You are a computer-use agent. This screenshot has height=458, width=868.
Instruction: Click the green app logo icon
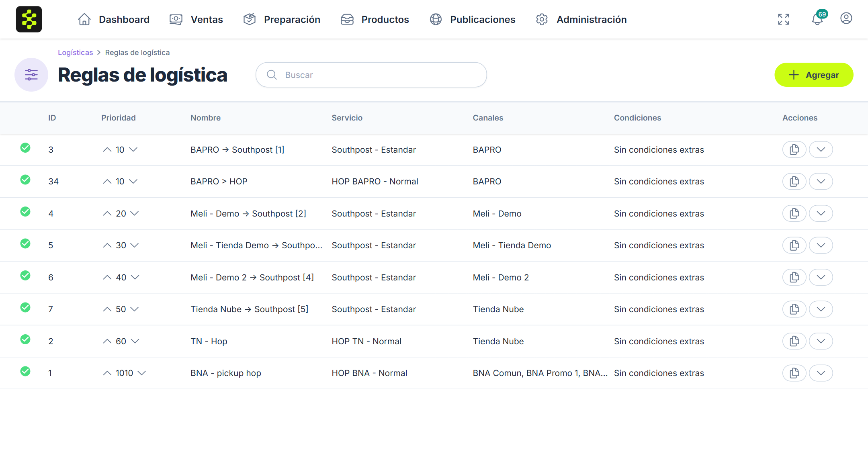coord(29,19)
